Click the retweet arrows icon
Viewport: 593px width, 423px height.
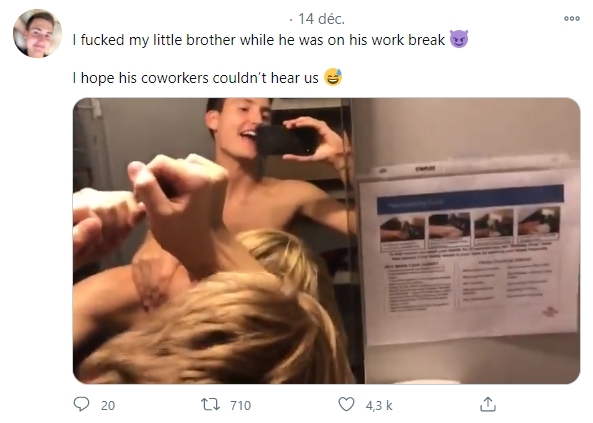[x=210, y=404]
